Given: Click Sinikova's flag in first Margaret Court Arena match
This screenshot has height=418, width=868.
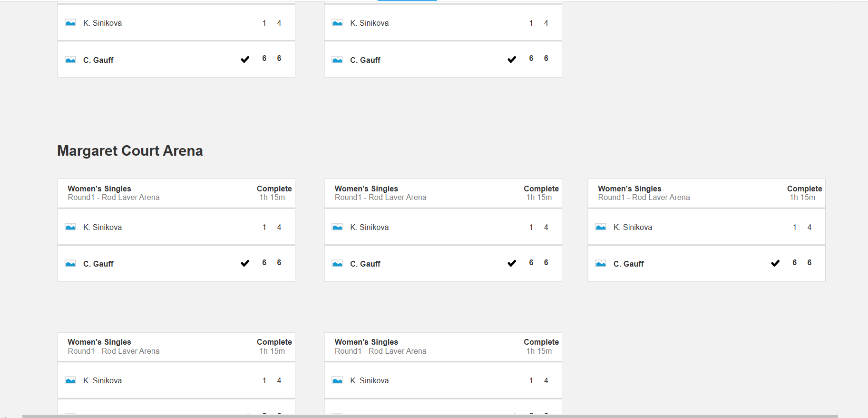Looking at the screenshot, I should pyautogui.click(x=70, y=227).
